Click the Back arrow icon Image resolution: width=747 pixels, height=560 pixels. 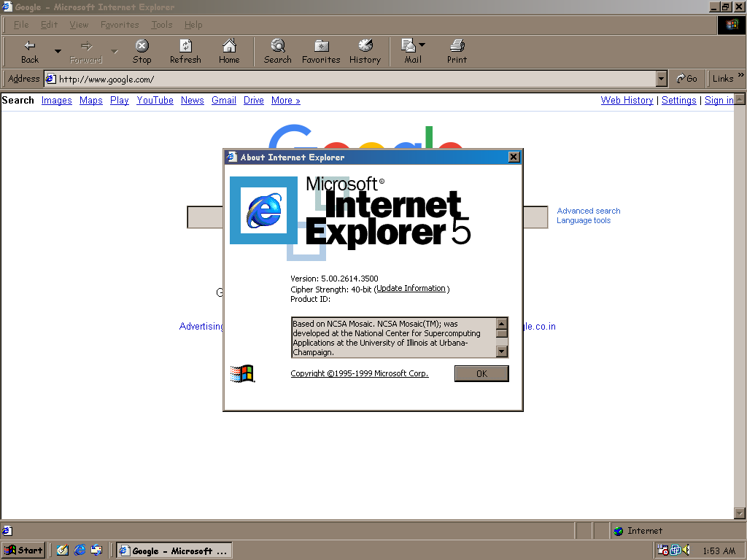coord(30,47)
